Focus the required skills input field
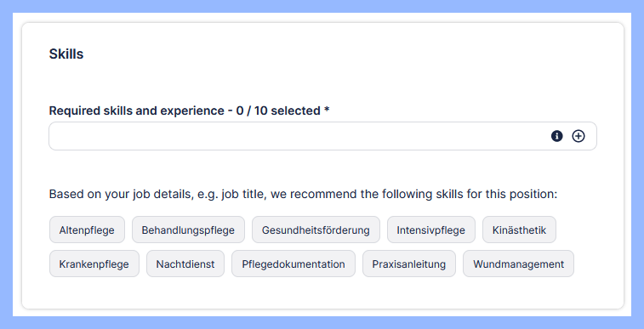The width and height of the screenshot is (644, 329). click(322, 136)
